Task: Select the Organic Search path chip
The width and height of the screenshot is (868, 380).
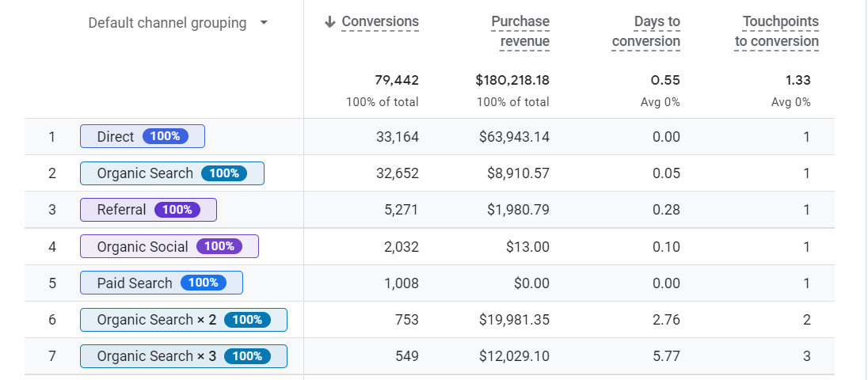Action: click(x=172, y=173)
